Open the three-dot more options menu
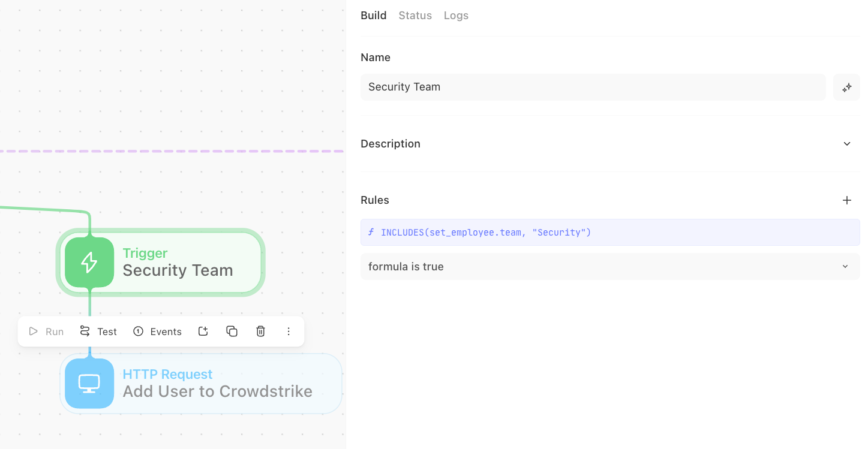This screenshot has width=868, height=449. pyautogui.click(x=289, y=332)
